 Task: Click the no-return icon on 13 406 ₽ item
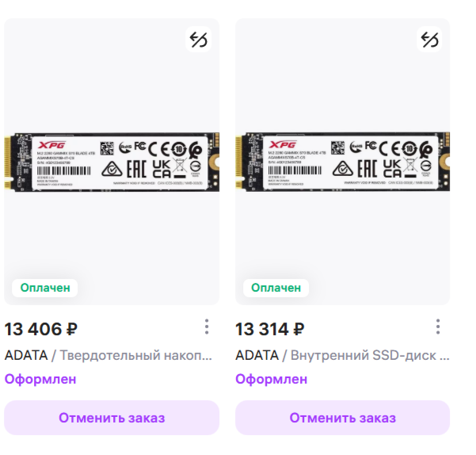coord(198,40)
